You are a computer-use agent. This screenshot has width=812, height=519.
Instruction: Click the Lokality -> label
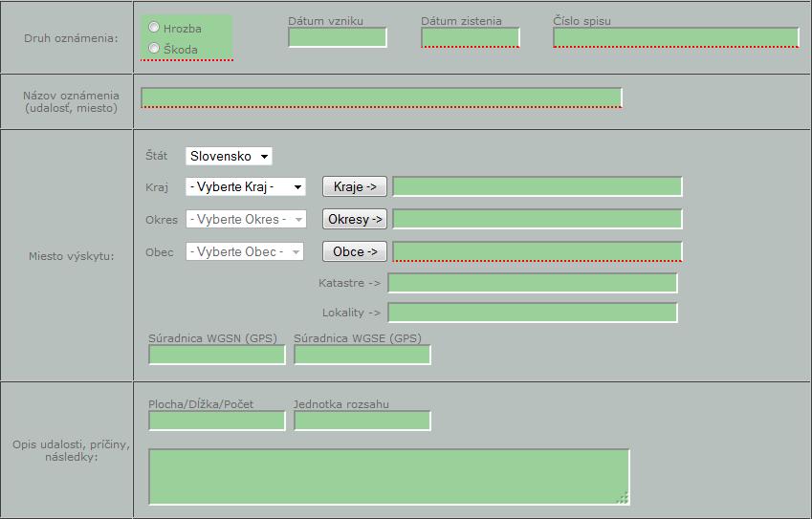pyautogui.click(x=351, y=313)
